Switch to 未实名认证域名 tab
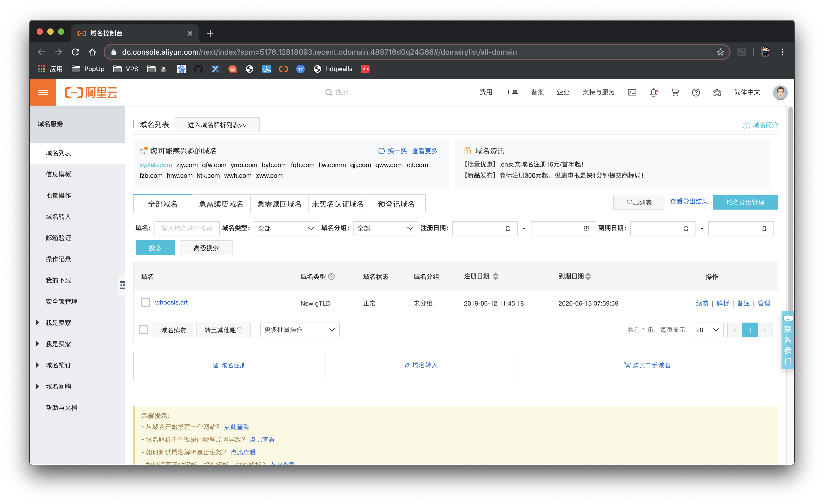 pyautogui.click(x=338, y=204)
